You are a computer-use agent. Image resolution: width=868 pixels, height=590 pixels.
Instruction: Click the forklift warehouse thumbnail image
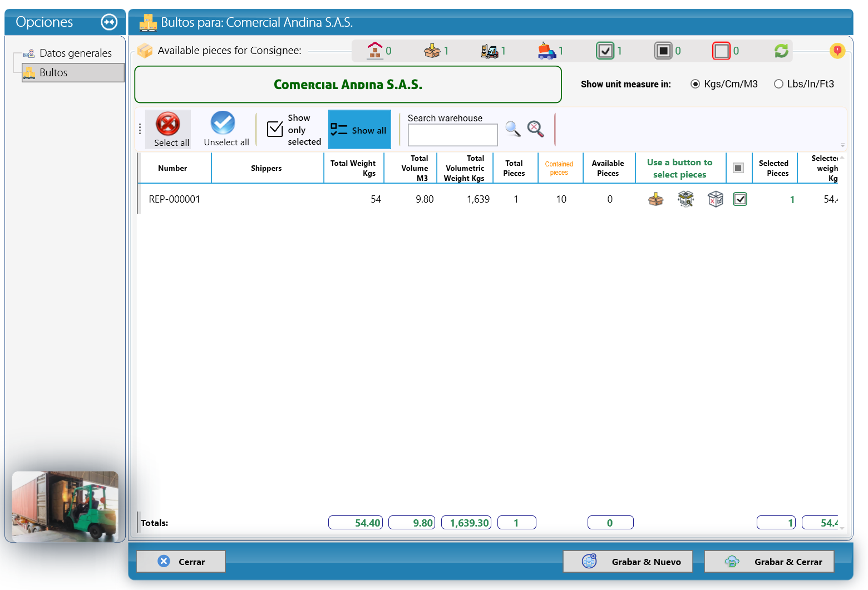65,507
